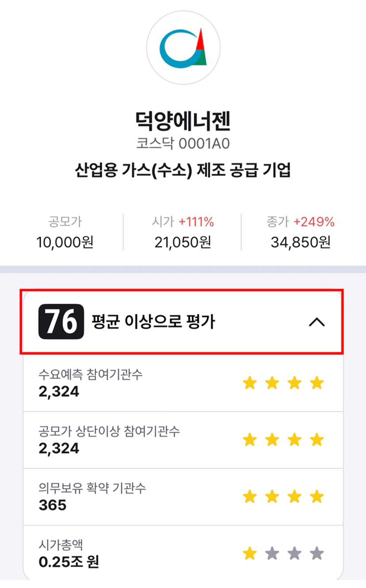Viewport: 366px width, 588px height.
Task: Click the 덕양에너젠 company logo
Action: click(x=183, y=48)
